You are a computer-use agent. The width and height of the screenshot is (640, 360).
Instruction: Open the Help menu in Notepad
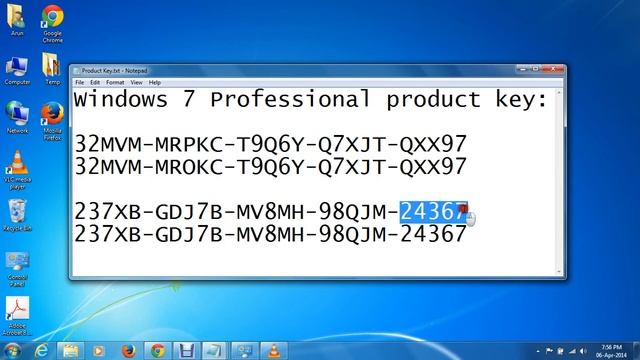pos(155,82)
